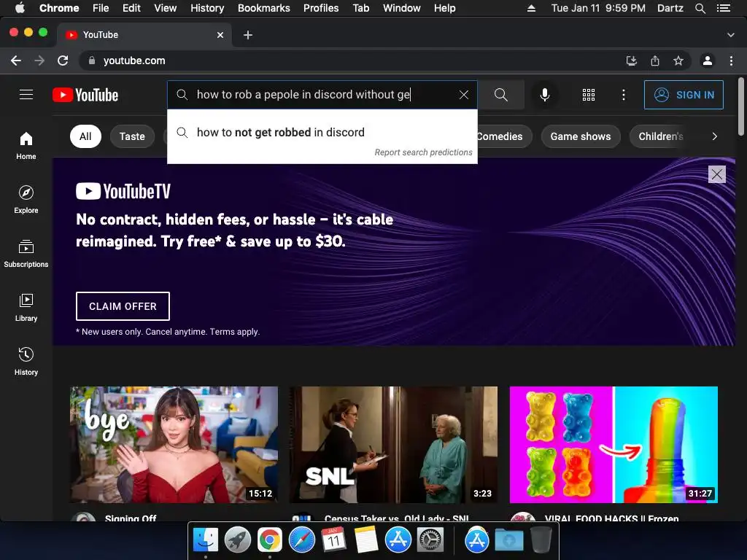Open System Preferences from the Dock

coord(430,540)
